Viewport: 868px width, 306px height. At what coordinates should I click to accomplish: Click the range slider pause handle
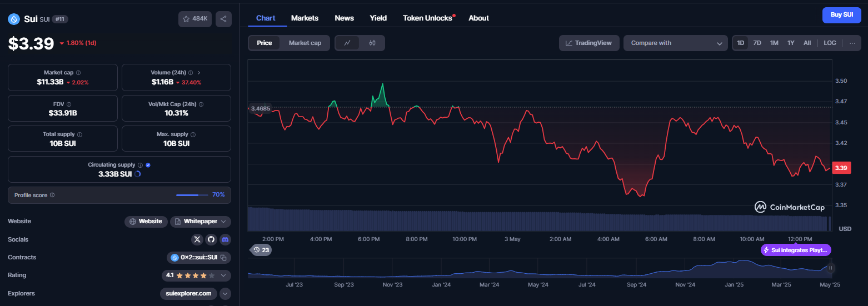coord(831,268)
